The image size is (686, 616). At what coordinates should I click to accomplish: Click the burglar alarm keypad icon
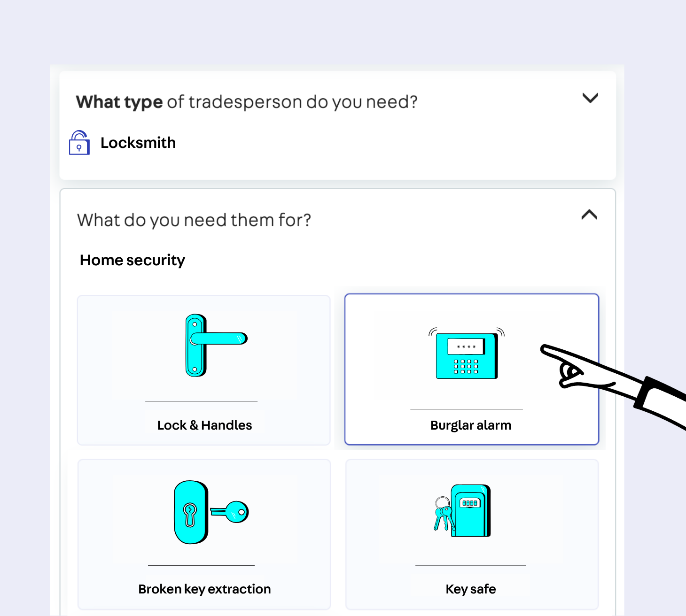tap(467, 354)
